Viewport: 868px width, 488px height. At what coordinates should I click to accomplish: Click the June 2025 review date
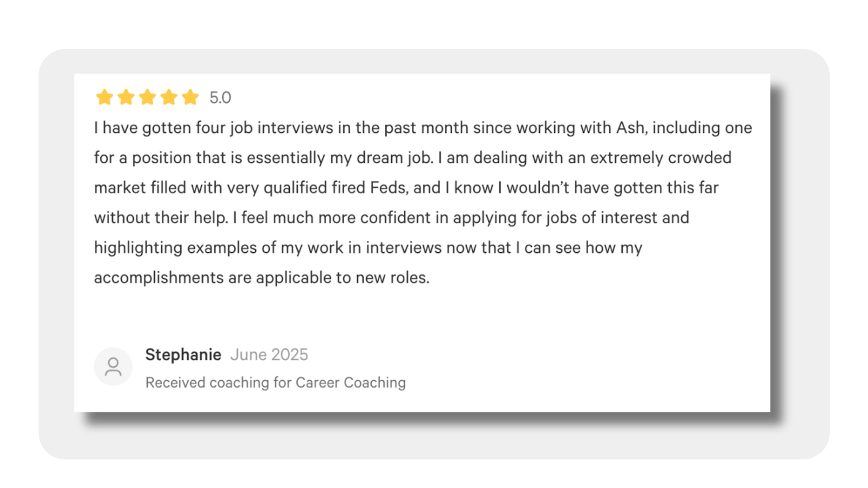pyautogui.click(x=269, y=355)
